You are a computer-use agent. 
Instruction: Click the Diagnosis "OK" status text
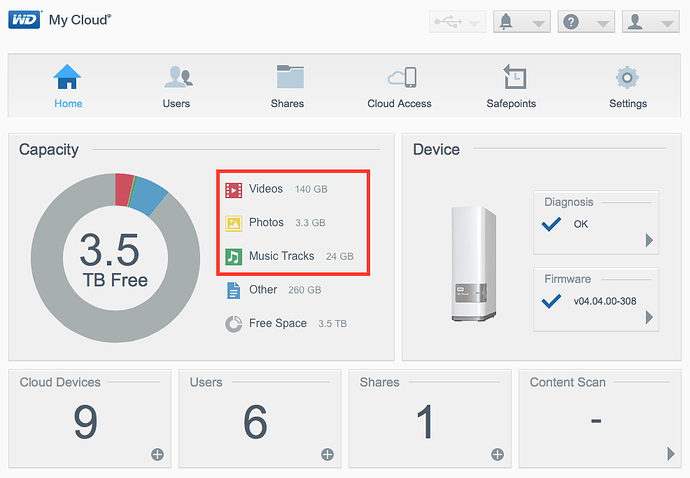pos(580,224)
